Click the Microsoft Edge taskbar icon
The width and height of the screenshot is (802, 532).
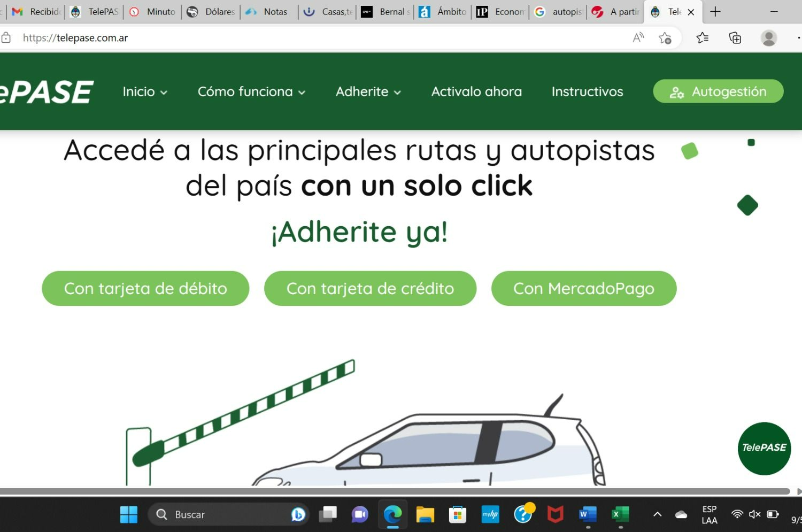click(x=392, y=514)
